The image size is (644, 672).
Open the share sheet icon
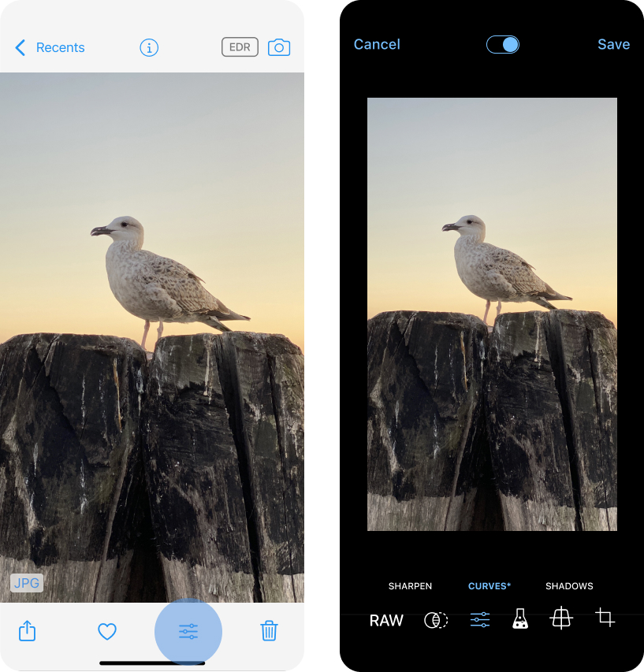(27, 631)
